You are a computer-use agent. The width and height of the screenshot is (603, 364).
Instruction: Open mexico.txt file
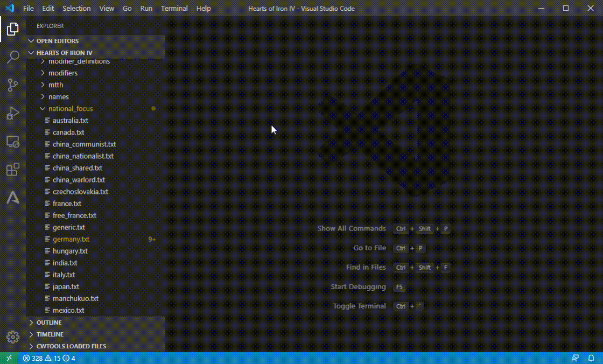pos(95,310)
